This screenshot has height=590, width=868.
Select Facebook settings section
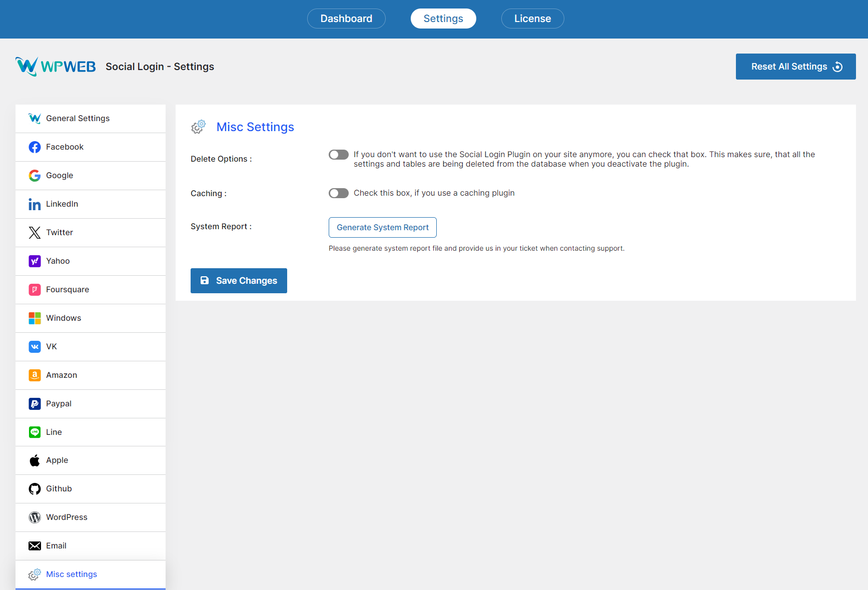click(91, 147)
